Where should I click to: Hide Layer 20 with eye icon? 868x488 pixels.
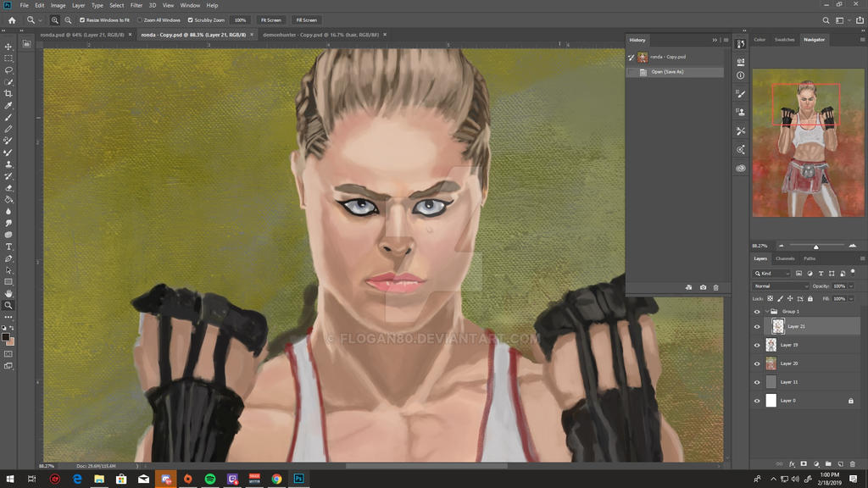coord(757,364)
